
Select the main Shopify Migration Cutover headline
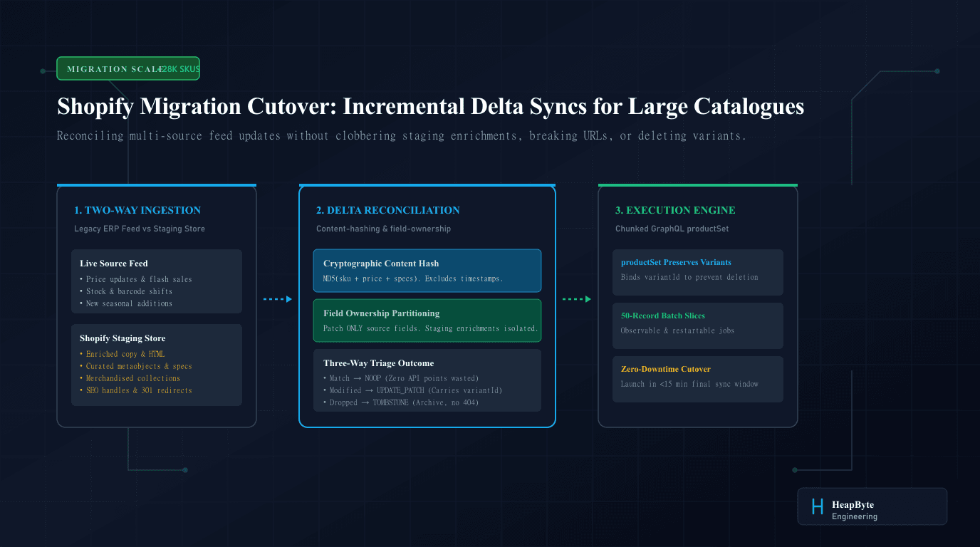click(431, 106)
